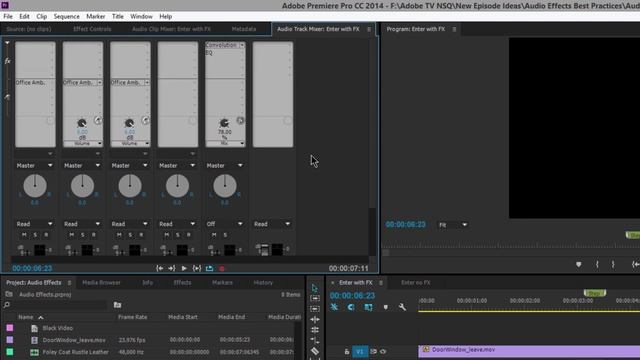This screenshot has width=640, height=360.
Task: Click the Program monitor blue timecode
Action: [x=406, y=224]
